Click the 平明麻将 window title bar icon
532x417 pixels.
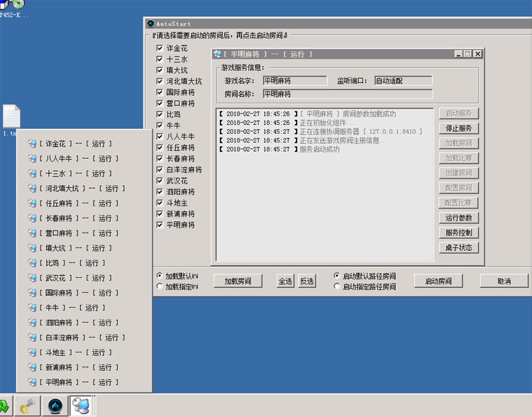coord(217,54)
